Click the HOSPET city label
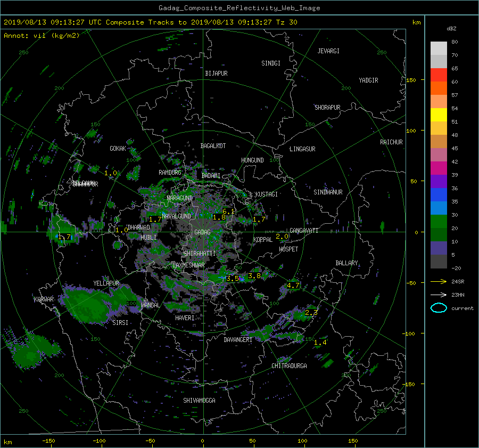This screenshot has height=448, width=479. click(x=288, y=249)
